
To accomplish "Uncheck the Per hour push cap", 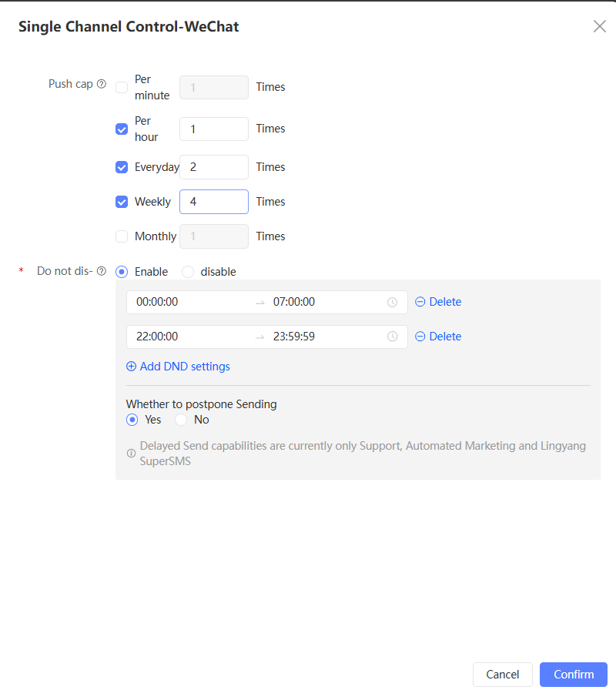I will point(122,129).
